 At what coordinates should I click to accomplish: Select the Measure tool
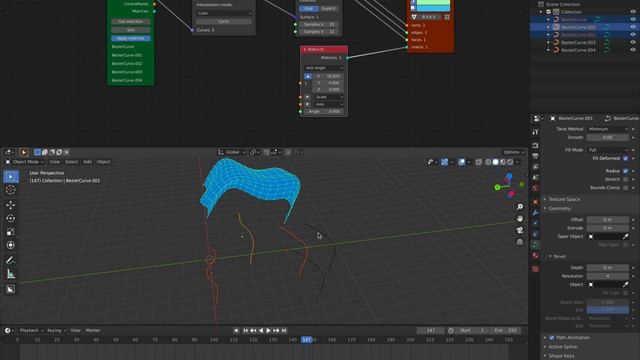coord(11,274)
